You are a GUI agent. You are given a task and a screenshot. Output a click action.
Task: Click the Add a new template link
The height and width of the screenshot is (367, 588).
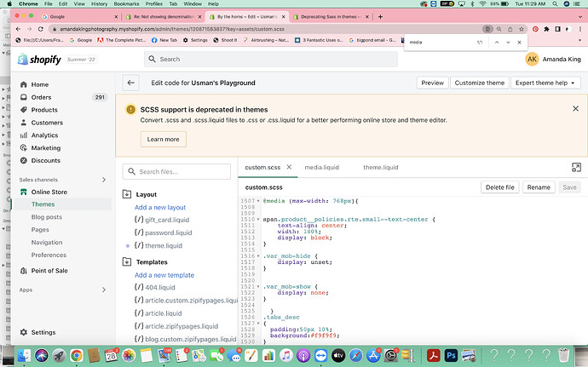coord(164,275)
